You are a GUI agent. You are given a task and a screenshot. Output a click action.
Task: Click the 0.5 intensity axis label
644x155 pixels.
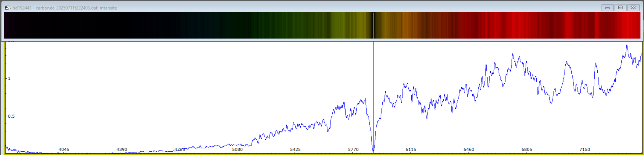11,116
